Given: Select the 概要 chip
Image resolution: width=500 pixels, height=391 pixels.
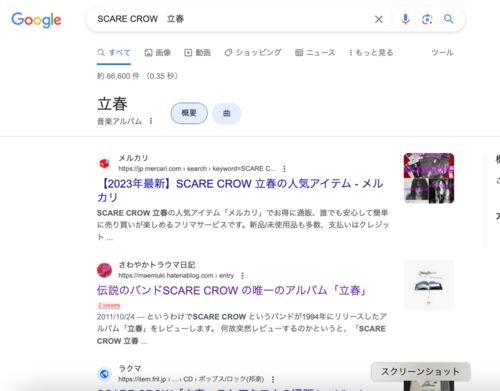Looking at the screenshot, I should pos(189,113).
